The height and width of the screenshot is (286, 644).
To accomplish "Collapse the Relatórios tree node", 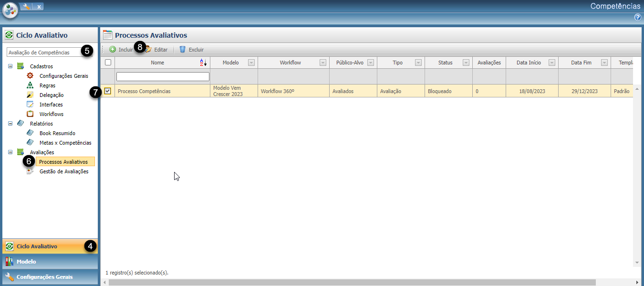I will 10,123.
